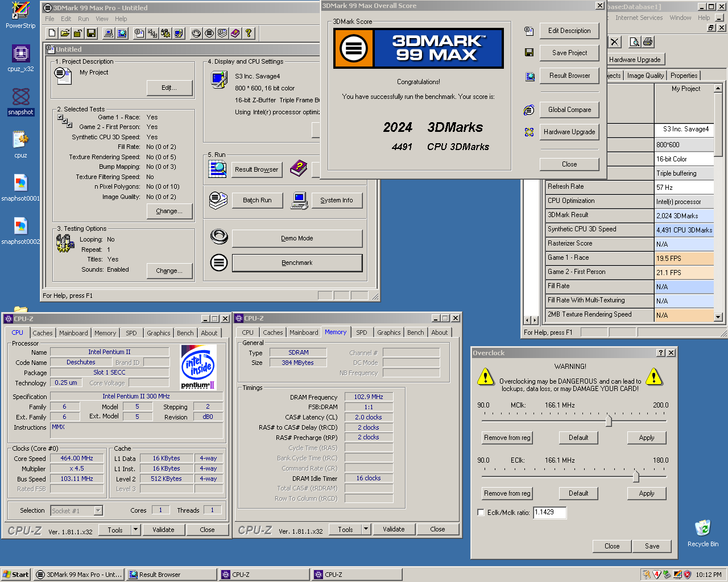
Task: Enable the Eclk/Mclk ratio checkbox
Action: pos(481,512)
